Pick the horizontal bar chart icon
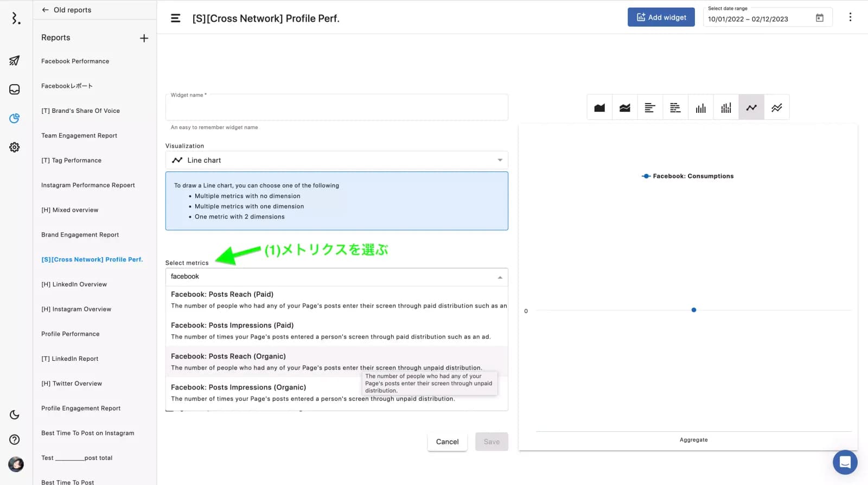The height and width of the screenshot is (485, 868). pos(650,107)
